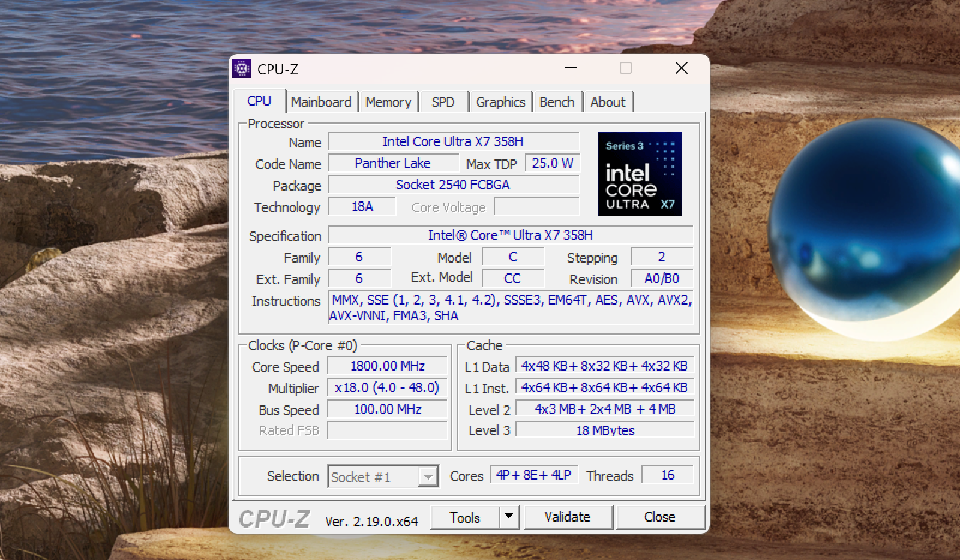Click the Ext. Family value field
This screenshot has width=960, height=560.
[359, 278]
